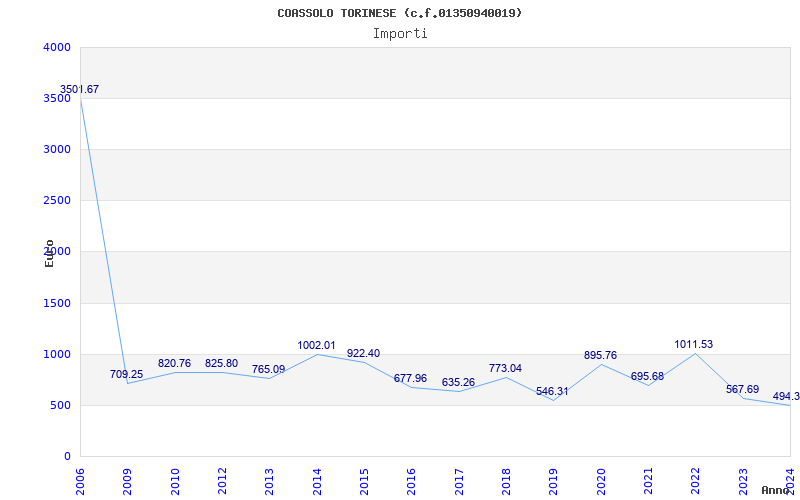
Task: Select the 567.69 data label
Action: coord(742,390)
